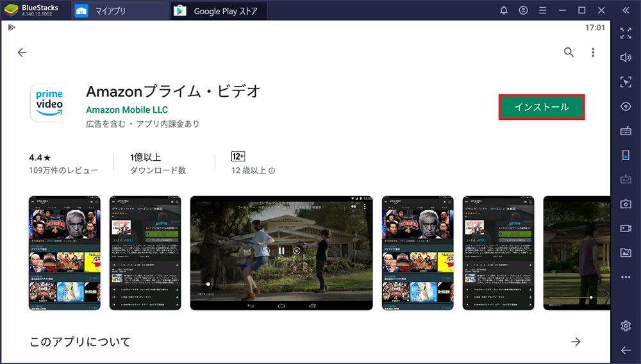Toggle the eye visibility icon
This screenshot has height=364, width=641.
[626, 106]
